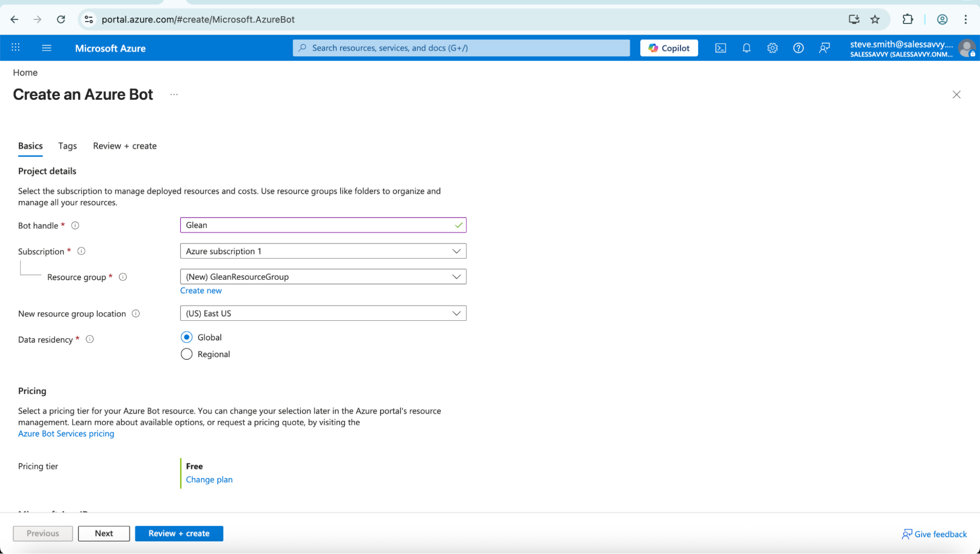Open the Copilot button
The height and width of the screenshot is (554, 980).
(x=669, y=48)
